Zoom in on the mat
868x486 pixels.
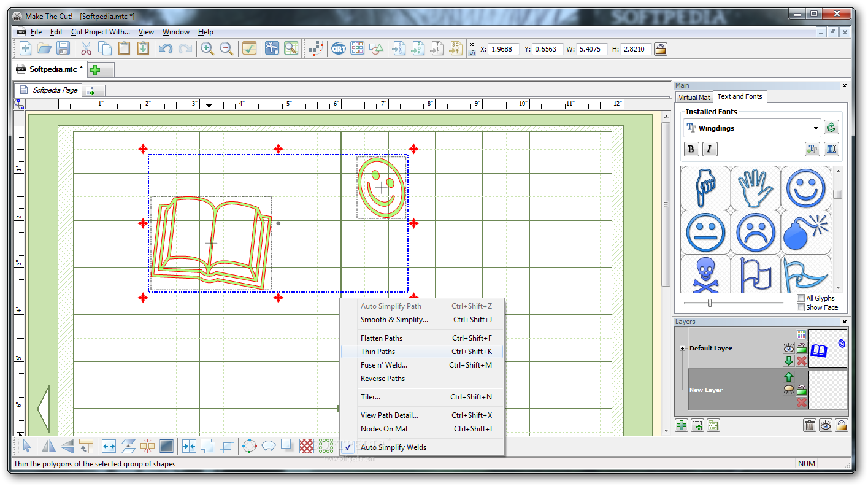tap(207, 48)
